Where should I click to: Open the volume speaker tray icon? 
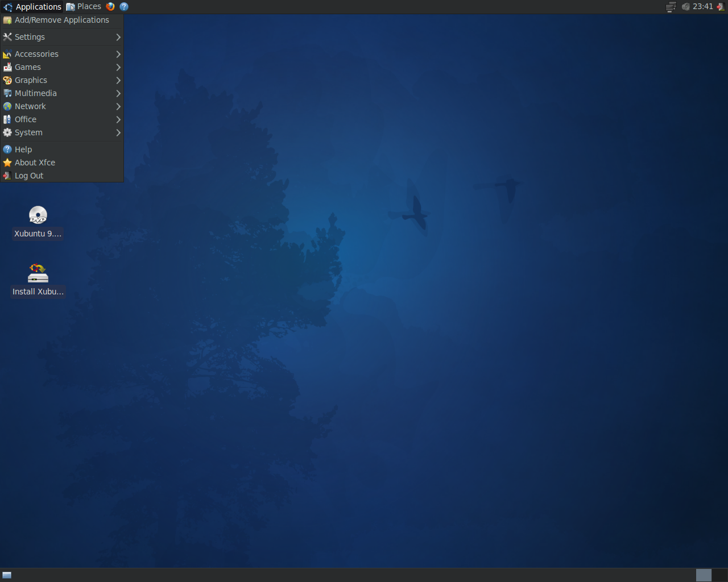tap(686, 7)
